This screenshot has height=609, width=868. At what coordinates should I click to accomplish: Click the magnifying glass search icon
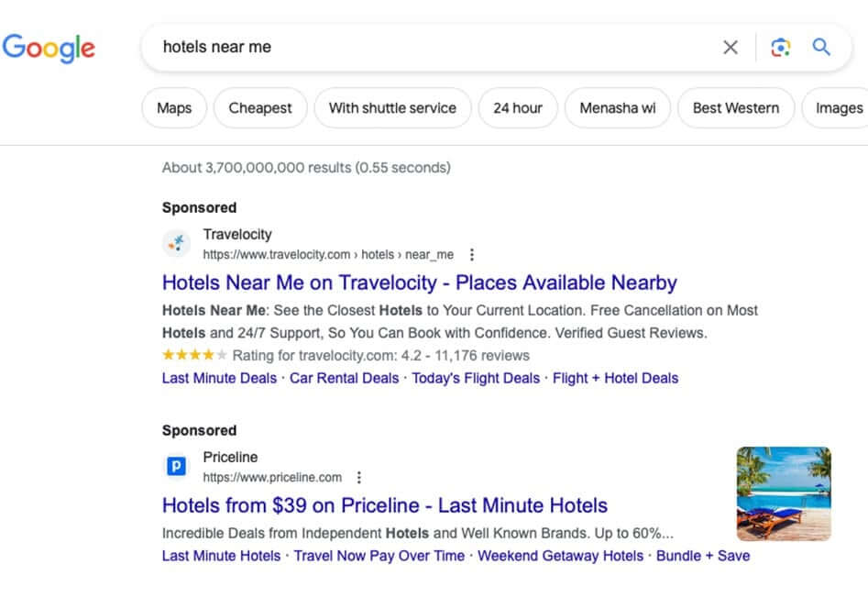tap(821, 48)
